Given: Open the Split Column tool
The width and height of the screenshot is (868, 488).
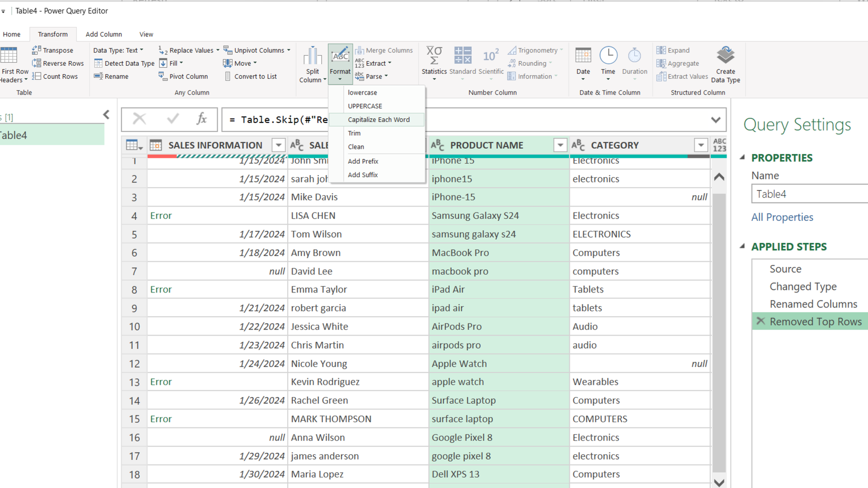Looking at the screenshot, I should tap(312, 63).
